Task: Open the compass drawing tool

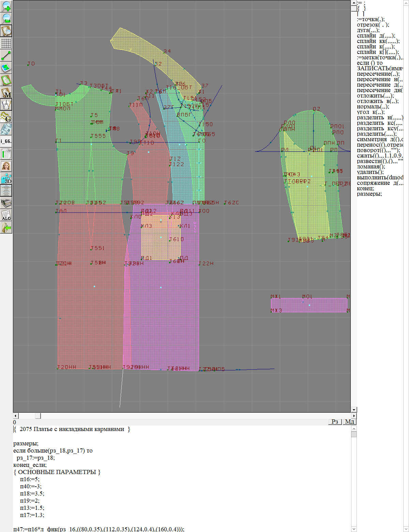Action: (6, 104)
